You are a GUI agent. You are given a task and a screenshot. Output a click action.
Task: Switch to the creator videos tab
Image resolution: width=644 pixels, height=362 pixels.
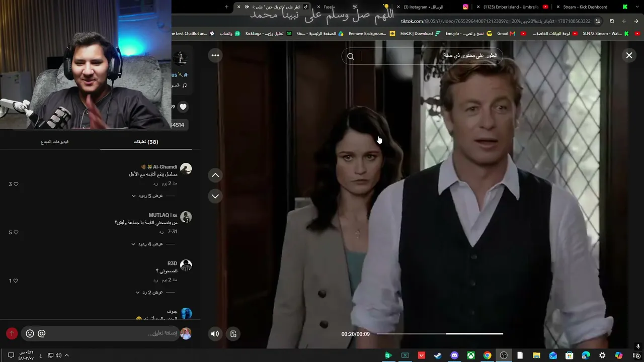55,142
